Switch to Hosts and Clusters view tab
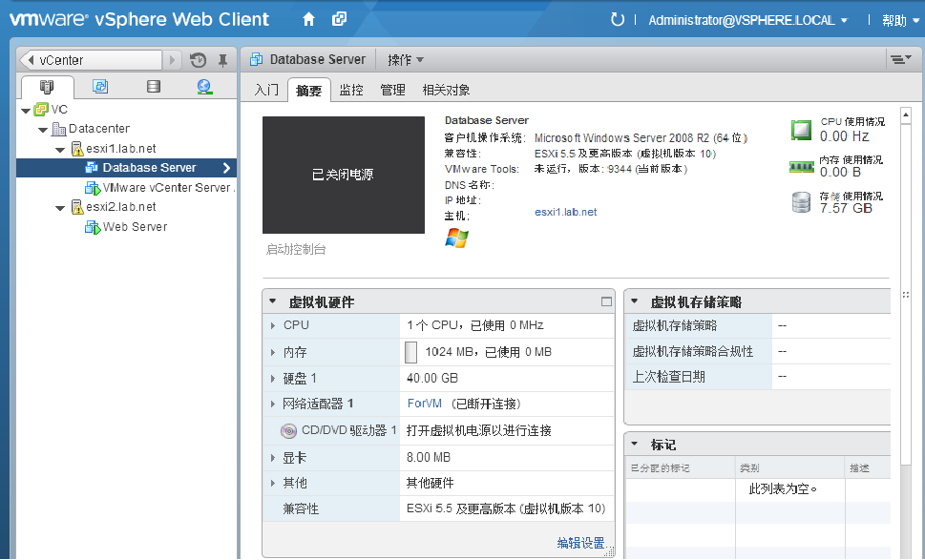 (47, 87)
